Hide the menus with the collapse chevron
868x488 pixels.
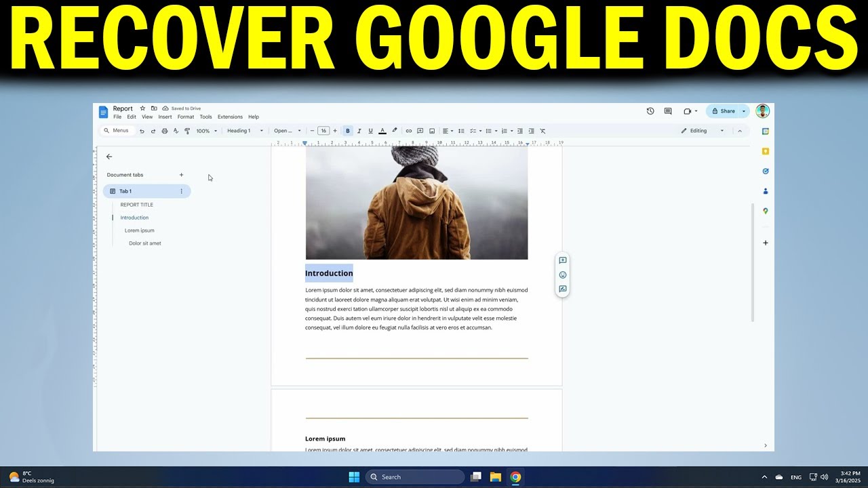(740, 131)
